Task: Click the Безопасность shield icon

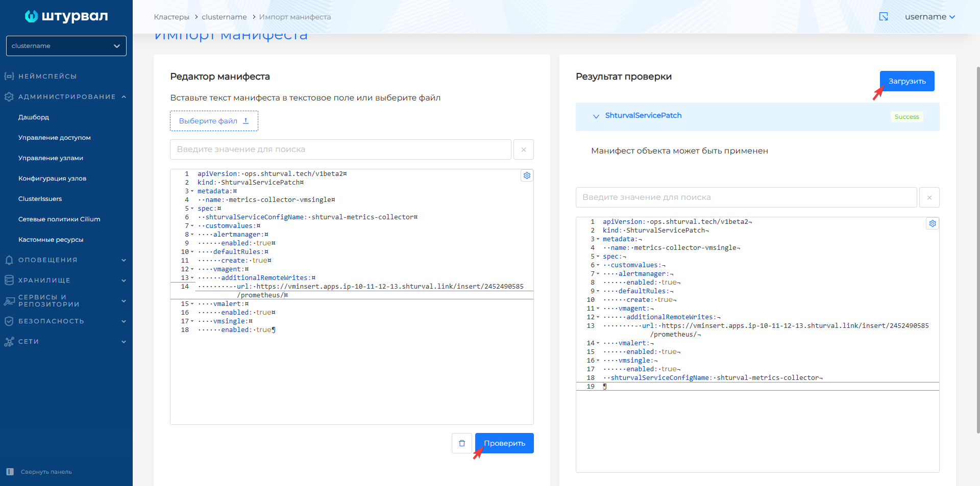Action: click(x=9, y=321)
